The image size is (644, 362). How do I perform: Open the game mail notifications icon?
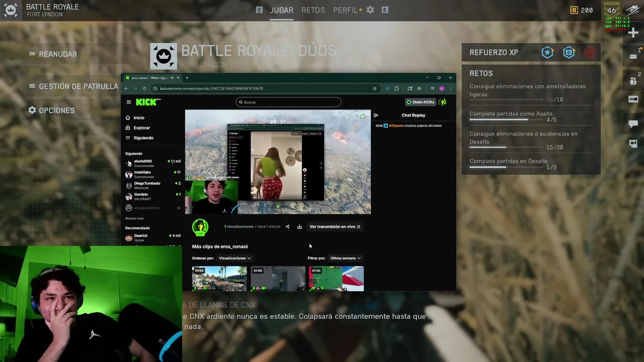(633, 56)
